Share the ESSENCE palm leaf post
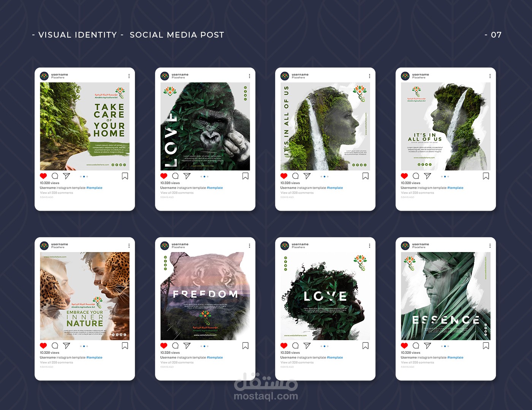This screenshot has height=410, width=532. 427,346
